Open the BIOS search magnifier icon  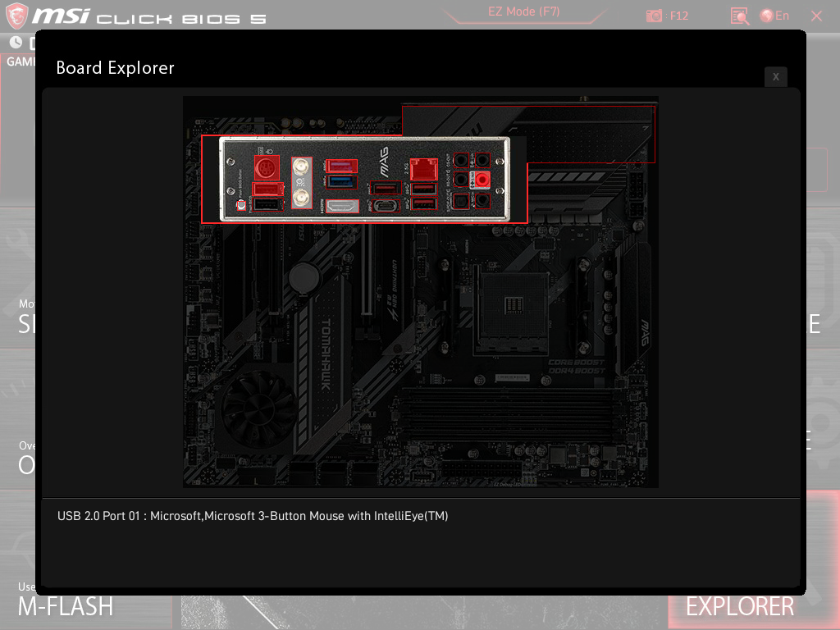[x=740, y=16]
